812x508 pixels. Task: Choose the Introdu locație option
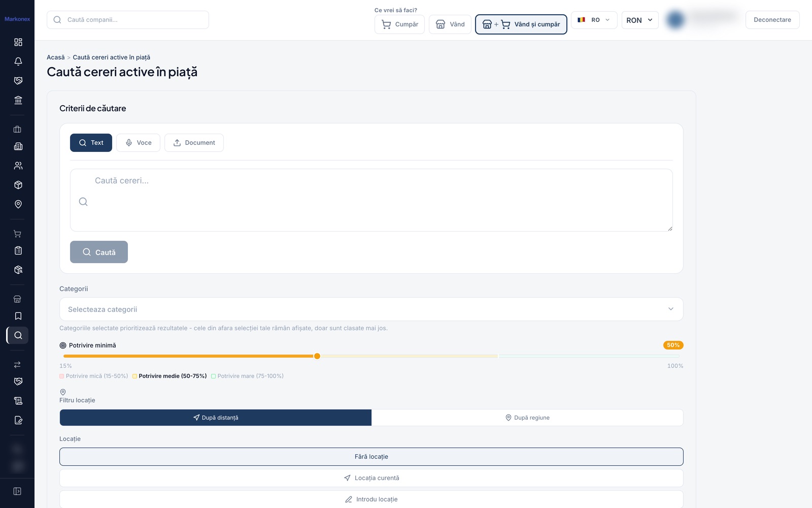[371, 499]
